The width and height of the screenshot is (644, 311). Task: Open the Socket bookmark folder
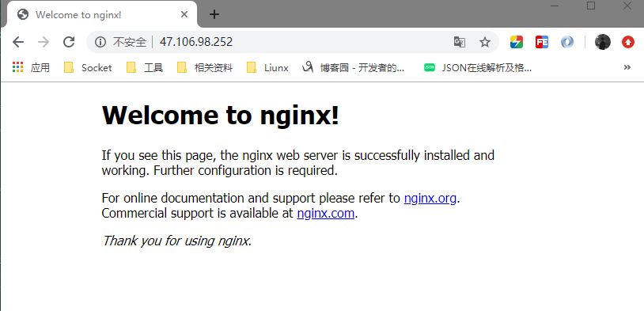pyautogui.click(x=88, y=67)
